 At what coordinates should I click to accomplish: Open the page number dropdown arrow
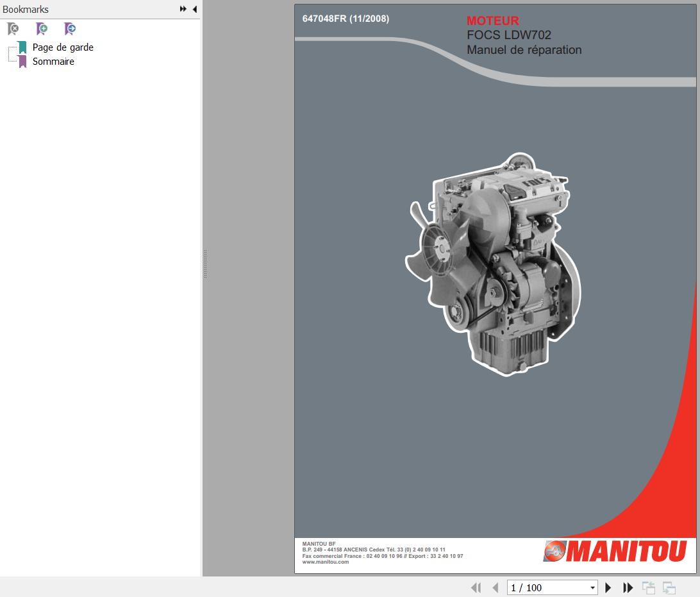(x=592, y=587)
